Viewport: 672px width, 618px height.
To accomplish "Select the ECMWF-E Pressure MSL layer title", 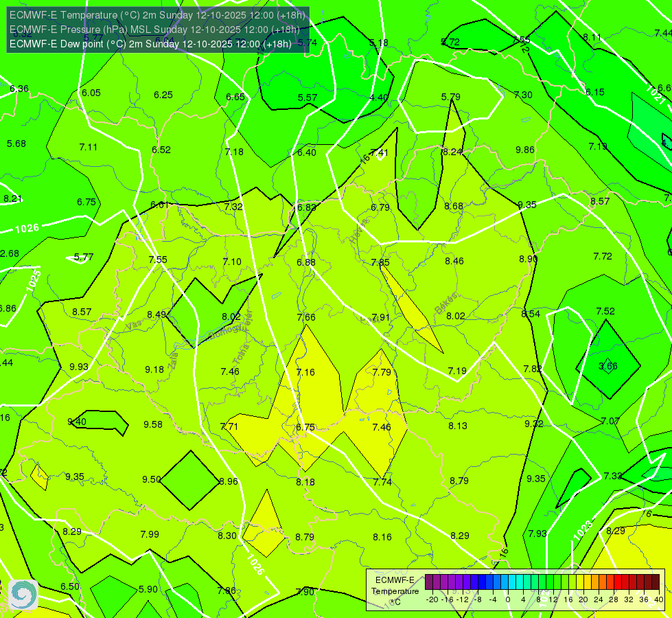I will click(x=154, y=30).
